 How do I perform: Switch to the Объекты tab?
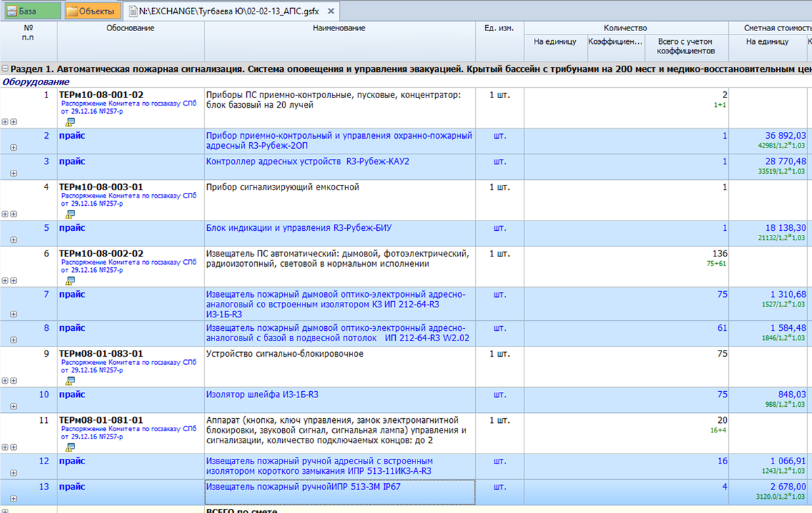93,11
